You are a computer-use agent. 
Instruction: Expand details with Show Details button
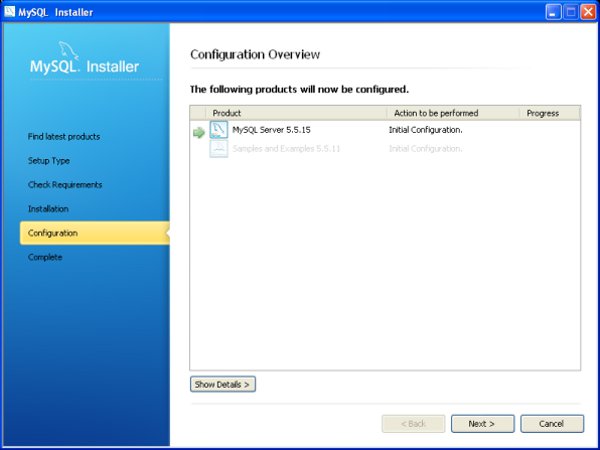(223, 384)
